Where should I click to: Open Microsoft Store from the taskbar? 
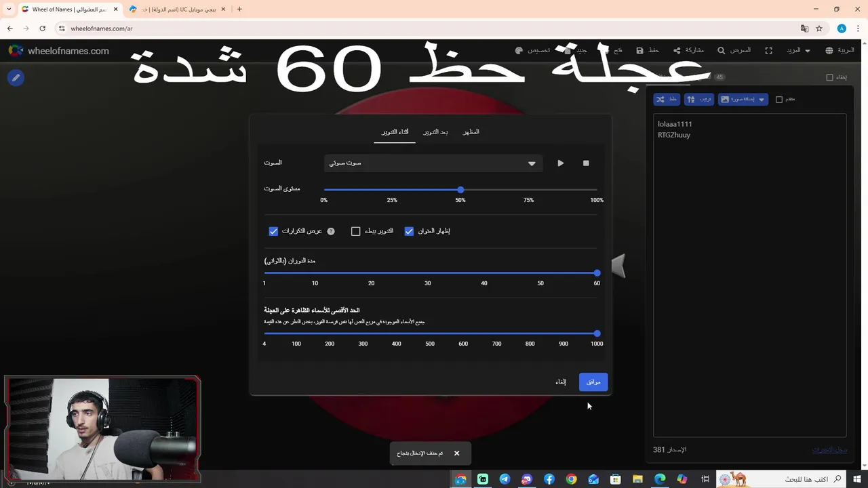615,479
